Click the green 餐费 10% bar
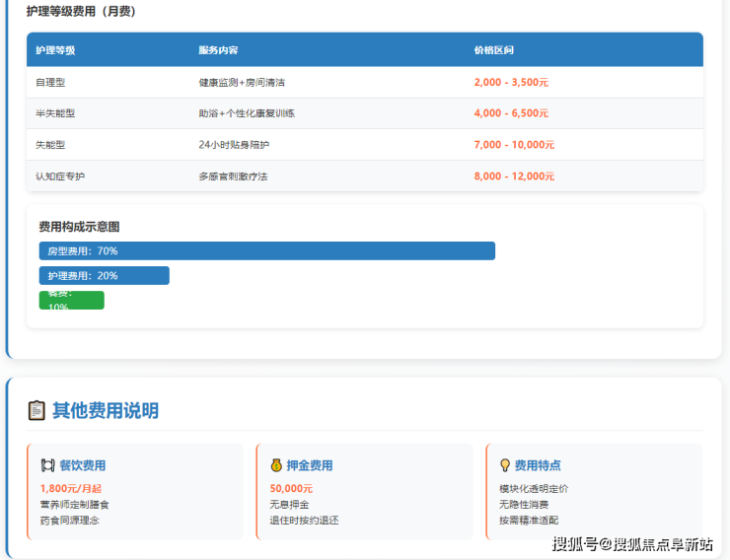This screenshot has width=730, height=560. point(71,300)
